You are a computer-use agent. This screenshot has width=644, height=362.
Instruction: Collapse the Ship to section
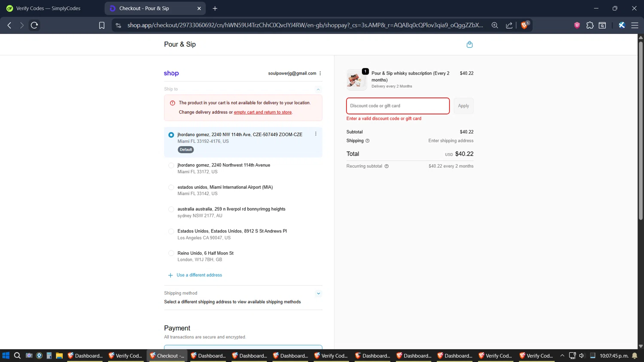pyautogui.click(x=318, y=89)
